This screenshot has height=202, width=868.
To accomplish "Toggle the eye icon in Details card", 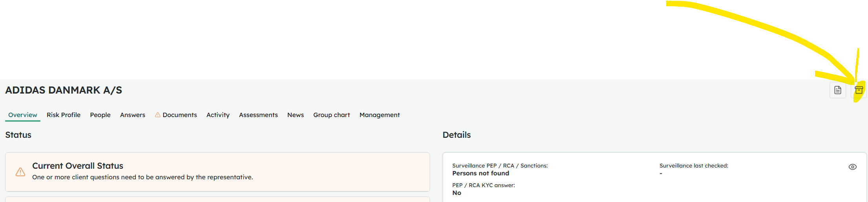I will click(x=852, y=167).
